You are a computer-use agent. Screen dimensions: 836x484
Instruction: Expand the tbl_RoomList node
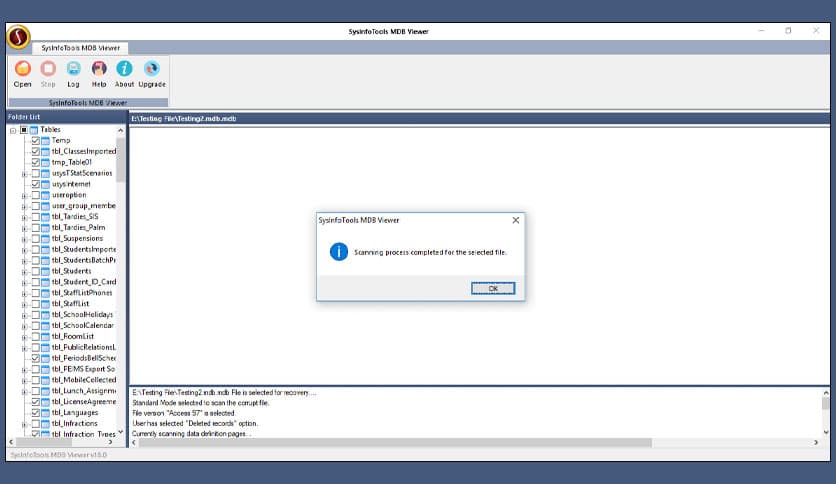(x=24, y=337)
